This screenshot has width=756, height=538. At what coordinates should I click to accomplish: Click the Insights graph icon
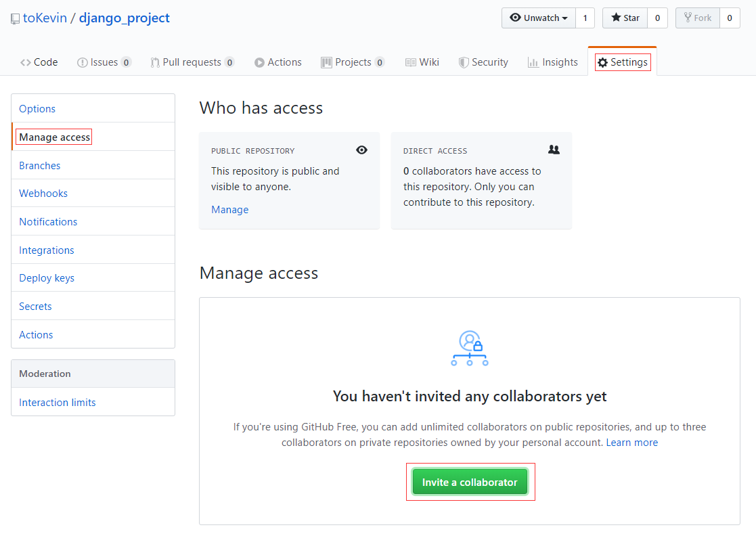click(x=533, y=62)
